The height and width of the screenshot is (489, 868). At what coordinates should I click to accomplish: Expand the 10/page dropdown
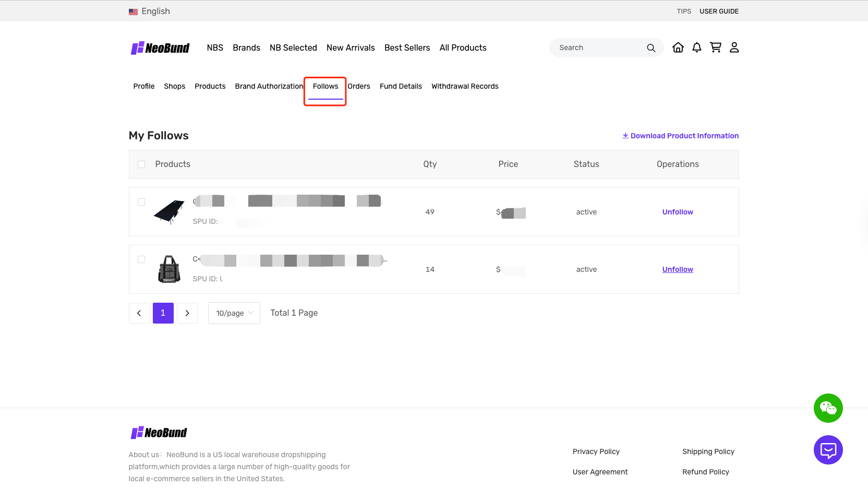(234, 313)
